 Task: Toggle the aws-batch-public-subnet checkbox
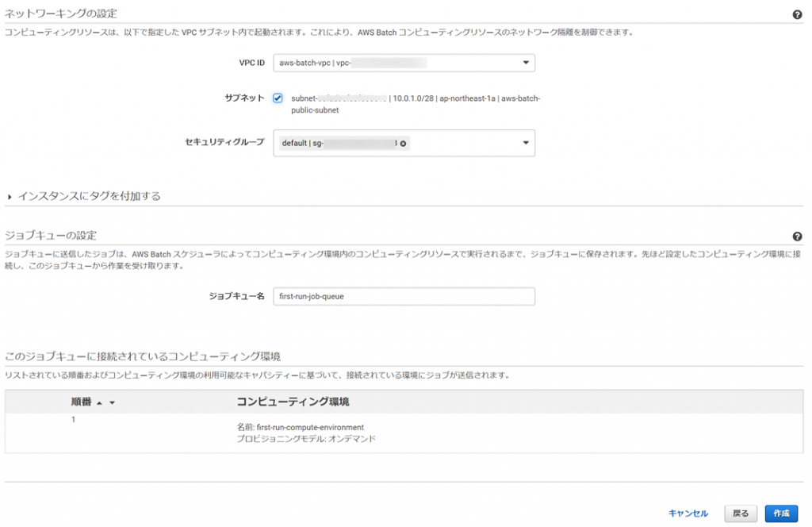point(278,98)
